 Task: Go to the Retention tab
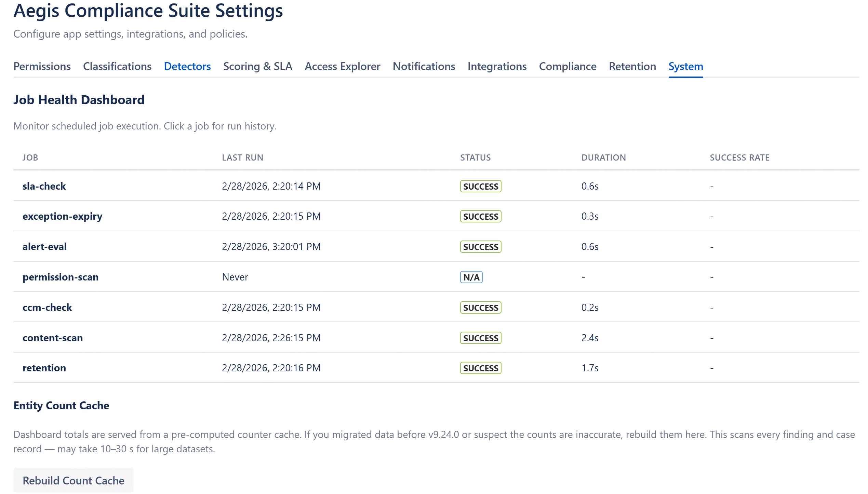pos(632,66)
